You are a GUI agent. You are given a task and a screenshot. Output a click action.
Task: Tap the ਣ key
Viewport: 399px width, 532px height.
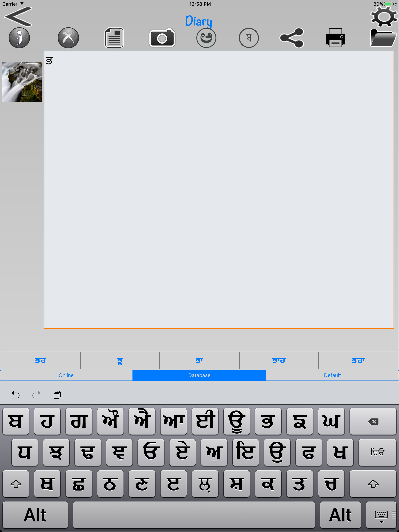click(142, 484)
